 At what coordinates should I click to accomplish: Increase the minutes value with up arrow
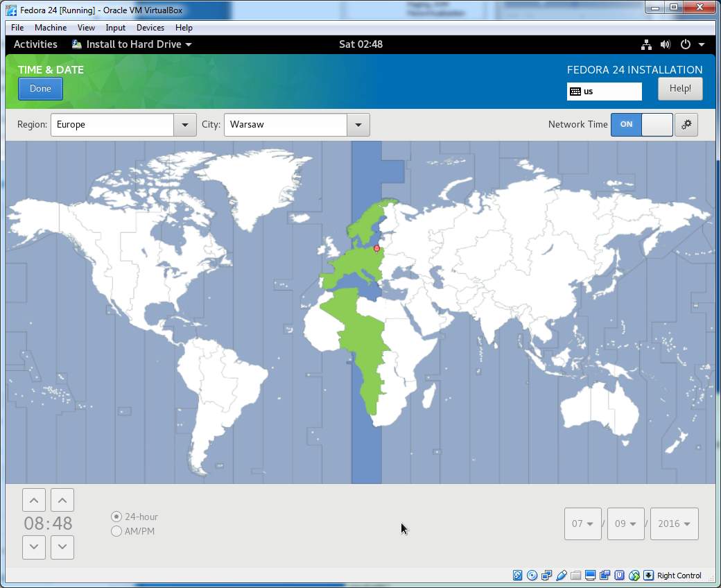click(x=62, y=500)
